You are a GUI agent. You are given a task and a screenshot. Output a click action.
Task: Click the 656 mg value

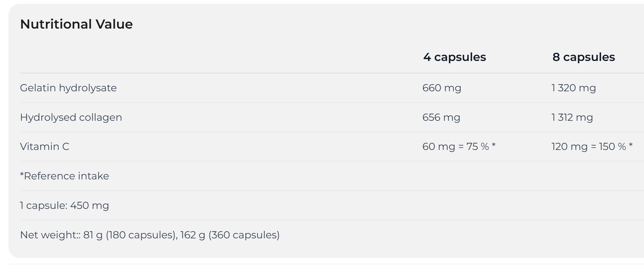pos(441,117)
